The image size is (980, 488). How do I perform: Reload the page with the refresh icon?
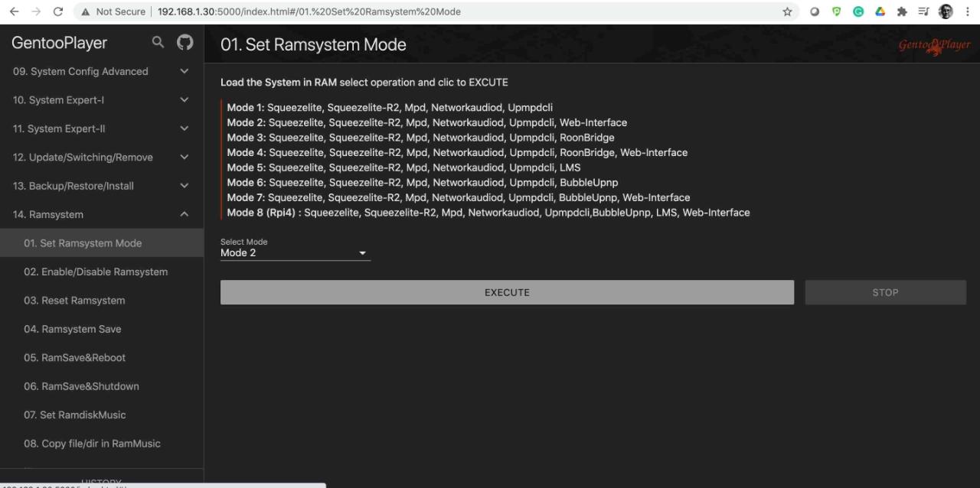click(x=58, y=11)
